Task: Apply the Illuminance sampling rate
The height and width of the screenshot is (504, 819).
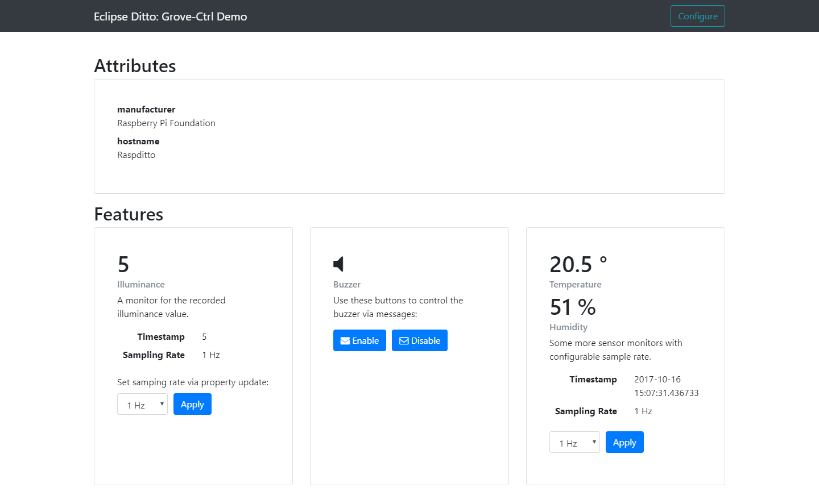Action: click(192, 404)
